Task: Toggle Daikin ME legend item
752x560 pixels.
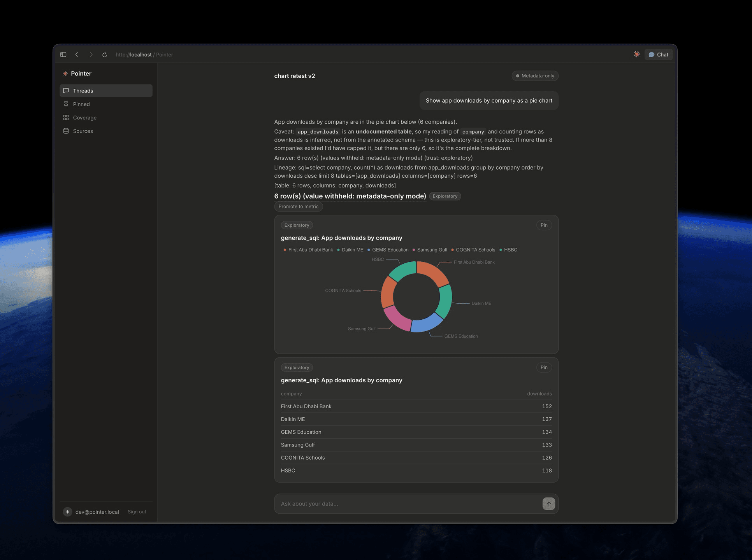Action: [x=350, y=250]
